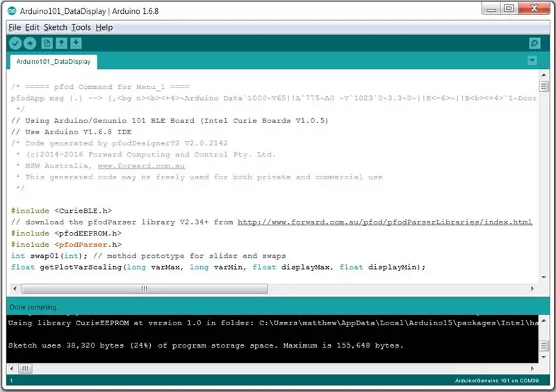The height and width of the screenshot is (392, 556).
Task: Click editor horizontal scrollbar right arrow
Action: point(532,288)
